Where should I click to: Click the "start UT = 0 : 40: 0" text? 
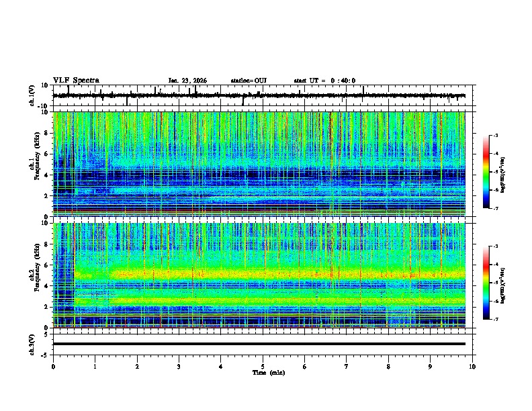324,81
